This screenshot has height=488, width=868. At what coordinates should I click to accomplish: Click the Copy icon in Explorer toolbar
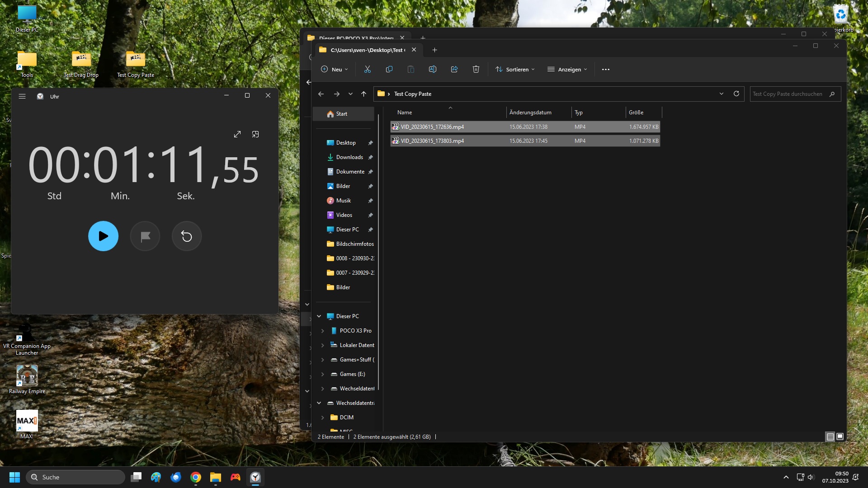click(x=389, y=69)
